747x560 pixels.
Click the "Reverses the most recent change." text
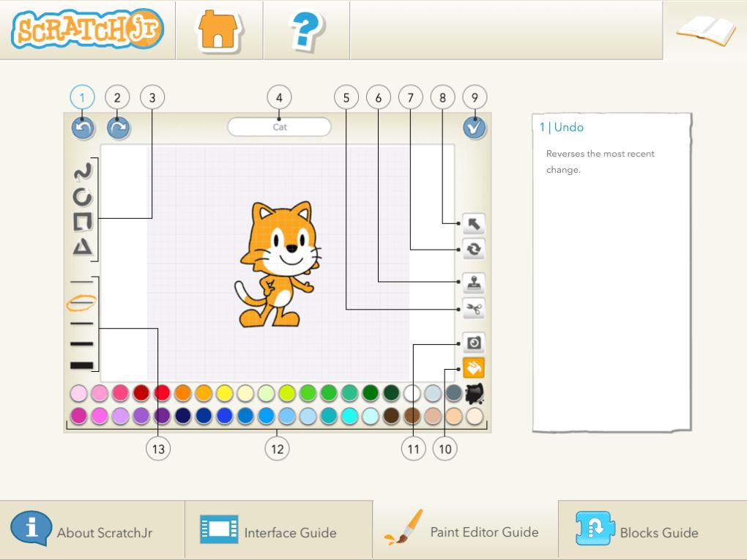point(601,162)
